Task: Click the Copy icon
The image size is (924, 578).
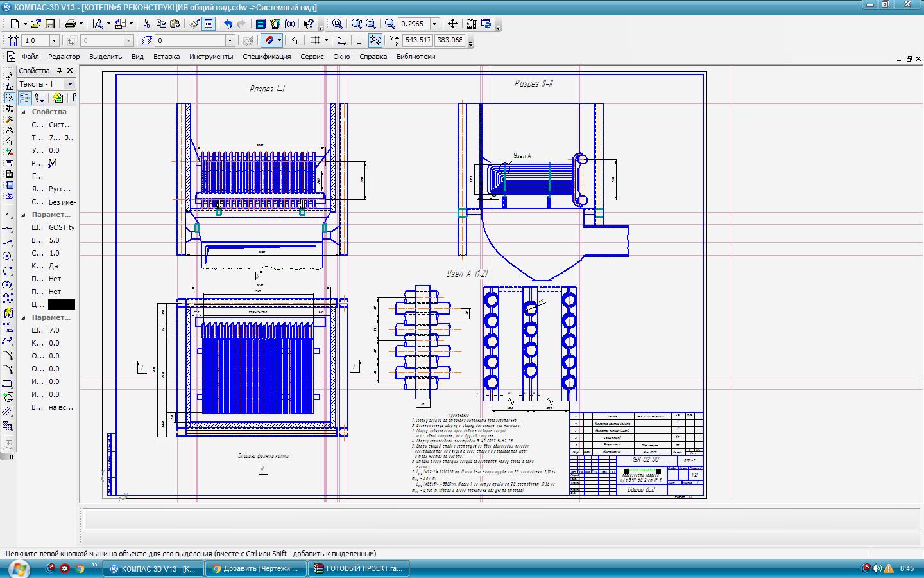Action: [x=160, y=24]
